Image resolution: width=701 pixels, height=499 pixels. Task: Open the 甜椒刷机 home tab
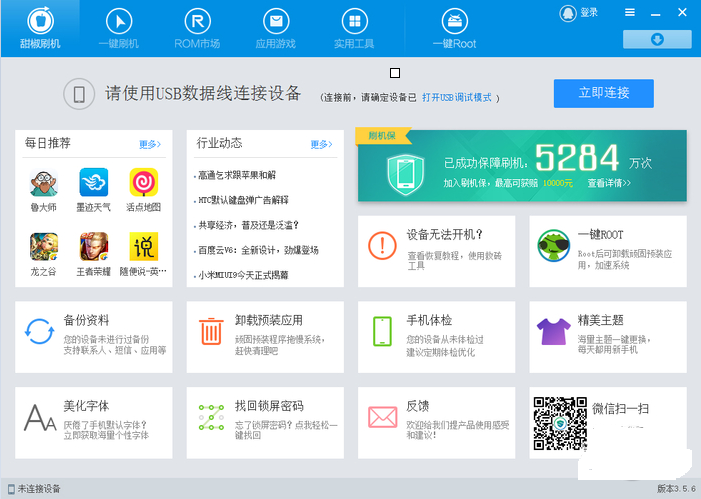tap(40, 28)
